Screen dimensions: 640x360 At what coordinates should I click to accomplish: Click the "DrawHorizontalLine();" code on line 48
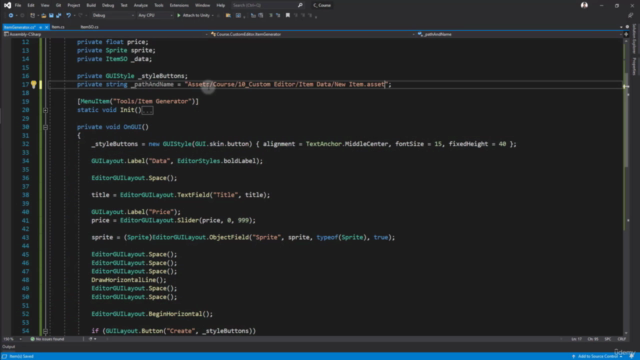click(129, 280)
